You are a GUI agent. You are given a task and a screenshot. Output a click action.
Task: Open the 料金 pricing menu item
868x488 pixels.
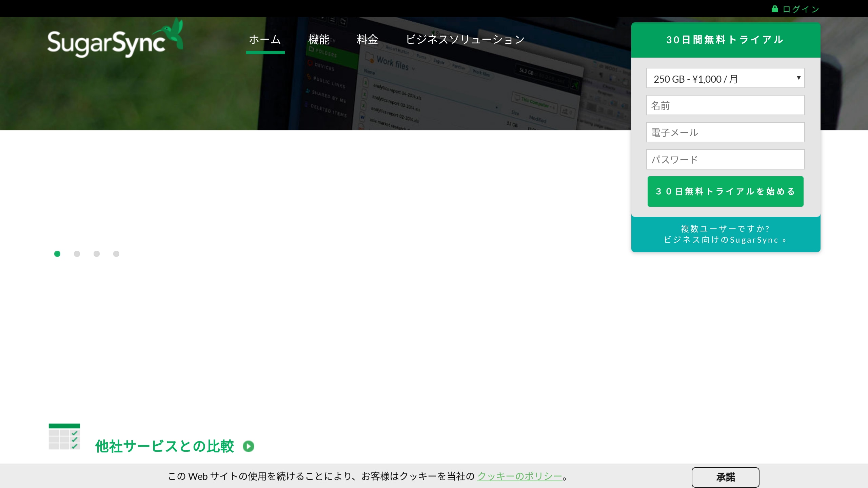(x=367, y=40)
